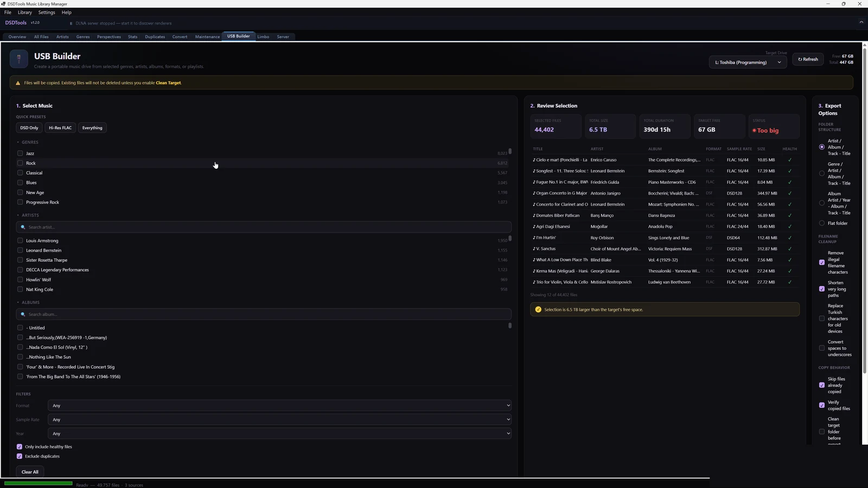This screenshot has height=488, width=868.
Task: Switch to the Overview tab
Action: click(x=17, y=37)
